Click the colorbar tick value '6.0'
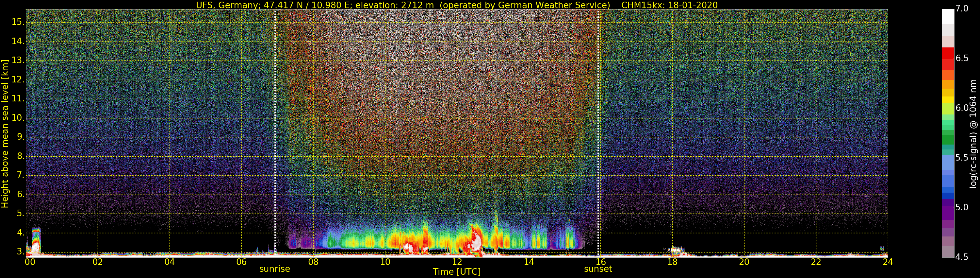Screen dimensions: 980x278 pyautogui.click(x=962, y=108)
